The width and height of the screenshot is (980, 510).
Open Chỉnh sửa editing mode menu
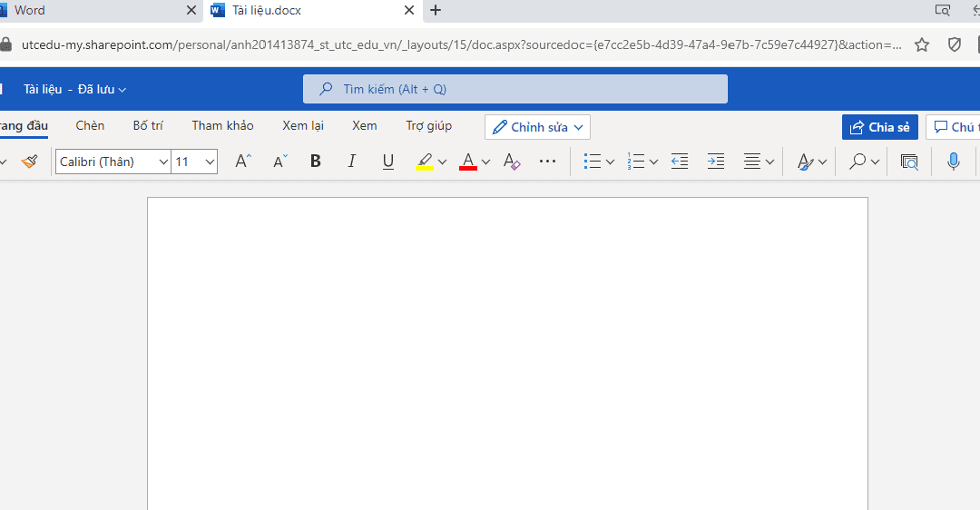(537, 127)
